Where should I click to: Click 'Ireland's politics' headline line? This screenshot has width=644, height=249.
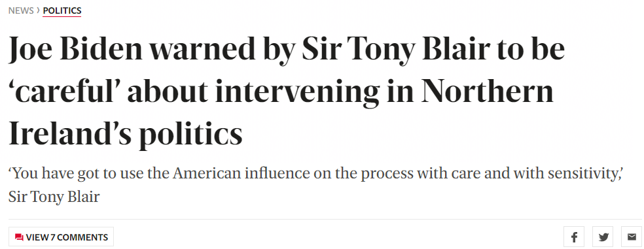click(125, 135)
